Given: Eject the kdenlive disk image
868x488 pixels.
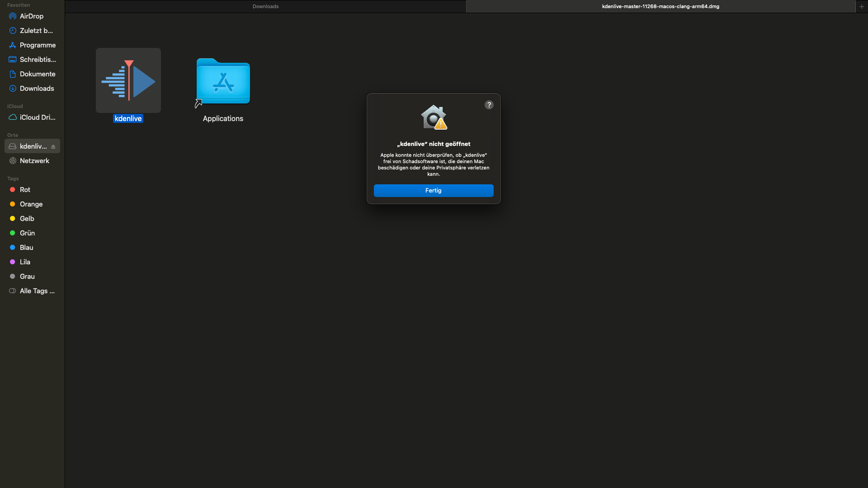Looking at the screenshot, I should (53, 146).
